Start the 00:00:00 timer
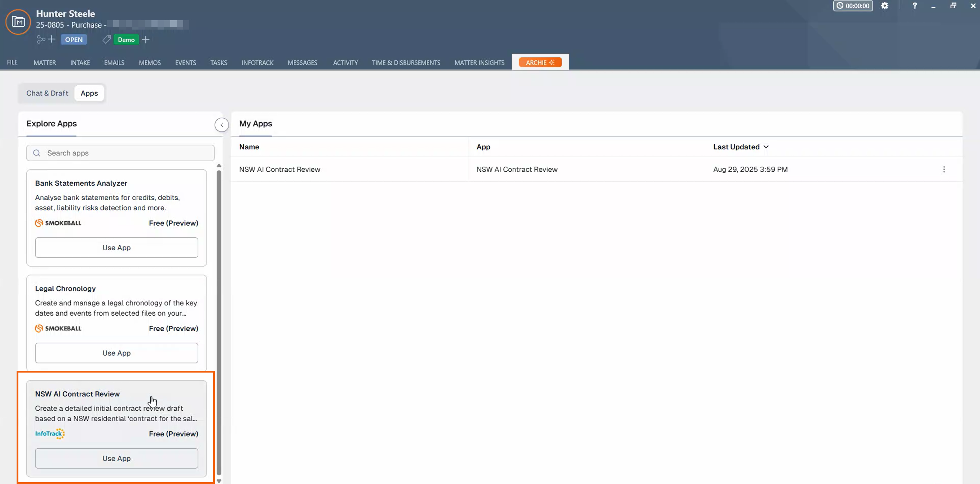Viewport: 980px width, 484px height. 853,6
